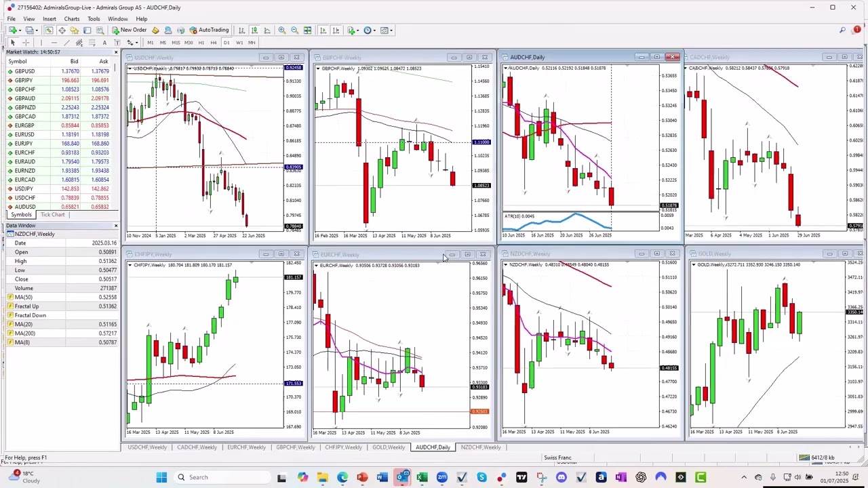The width and height of the screenshot is (868, 488).
Task: Open the new chart dropdown arrow
Action: pos(19,30)
